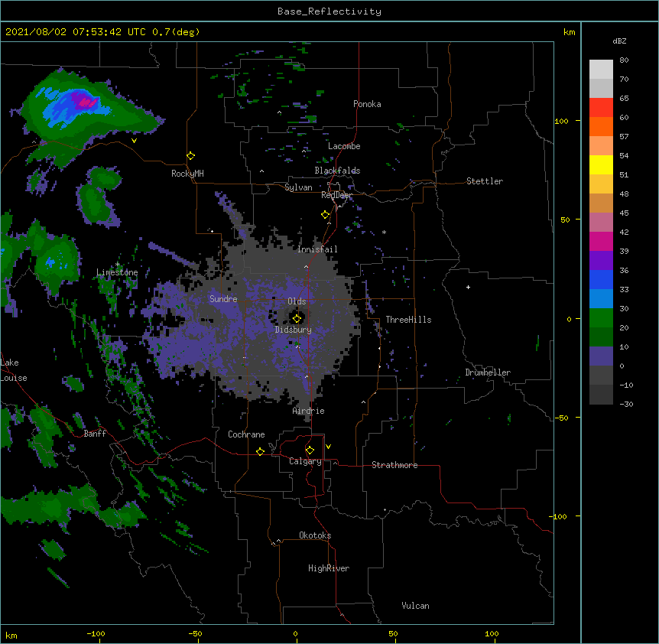Click the magenta storm core in the northwest cell
This screenshot has width=659, height=644.
(87, 102)
